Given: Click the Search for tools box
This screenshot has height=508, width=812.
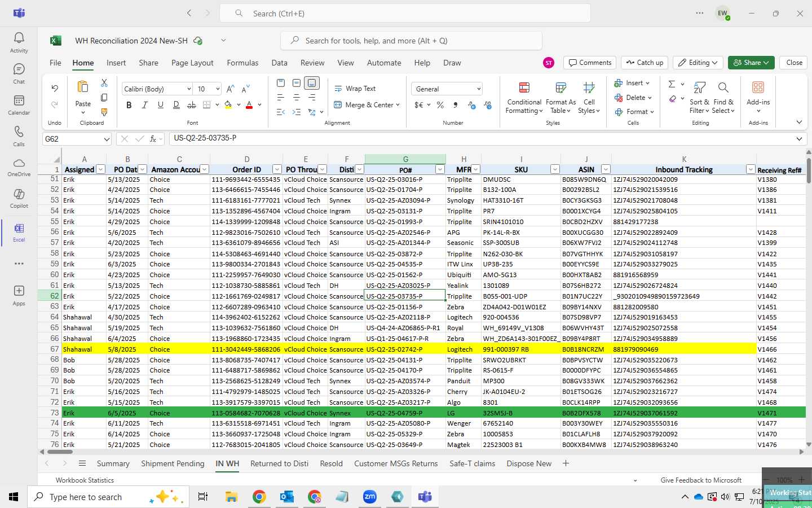Looking at the screenshot, I should [x=411, y=41].
